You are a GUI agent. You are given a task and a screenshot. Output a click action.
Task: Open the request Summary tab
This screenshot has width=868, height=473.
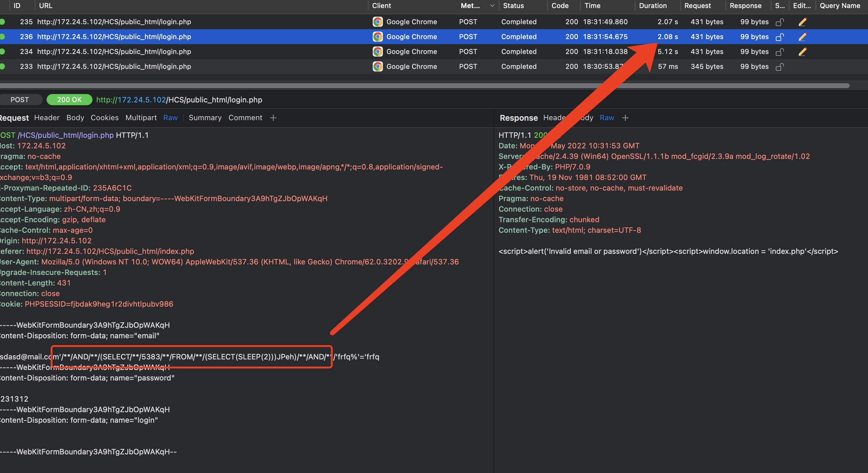(205, 118)
